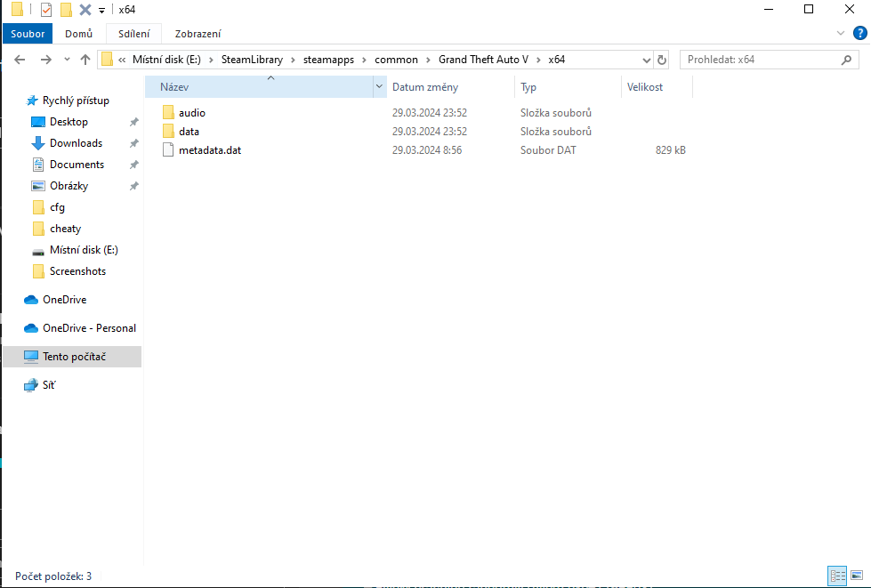Expand the breadcrumb dropdown next to address bar
The width and height of the screenshot is (871, 588).
click(x=647, y=59)
